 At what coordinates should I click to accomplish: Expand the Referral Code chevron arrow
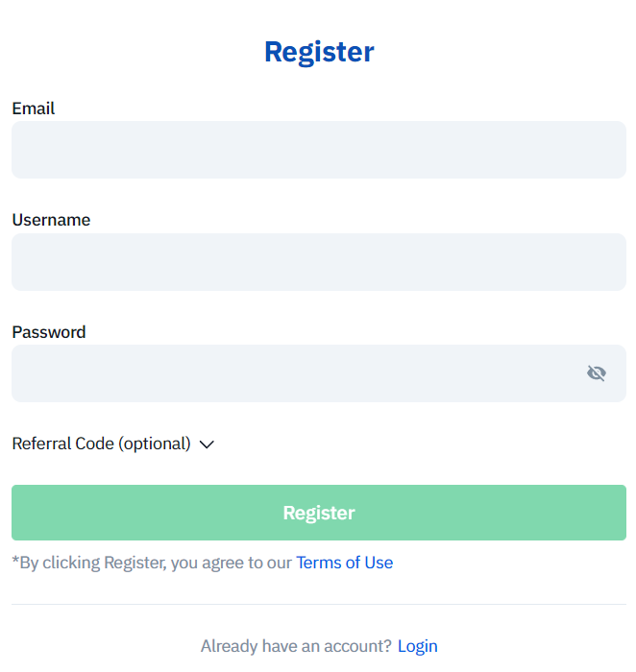point(207,444)
